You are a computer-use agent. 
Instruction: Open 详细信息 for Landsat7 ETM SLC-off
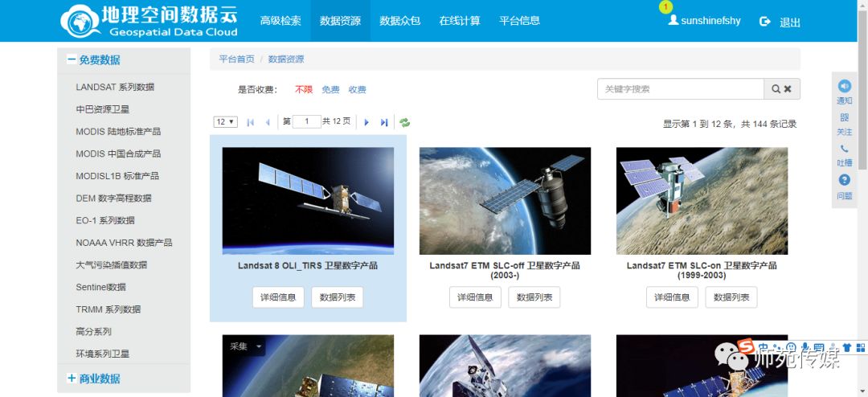pyautogui.click(x=475, y=297)
